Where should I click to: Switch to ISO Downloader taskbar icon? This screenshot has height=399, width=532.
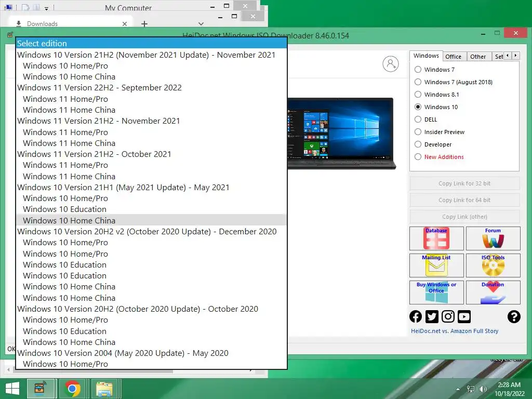click(x=41, y=389)
